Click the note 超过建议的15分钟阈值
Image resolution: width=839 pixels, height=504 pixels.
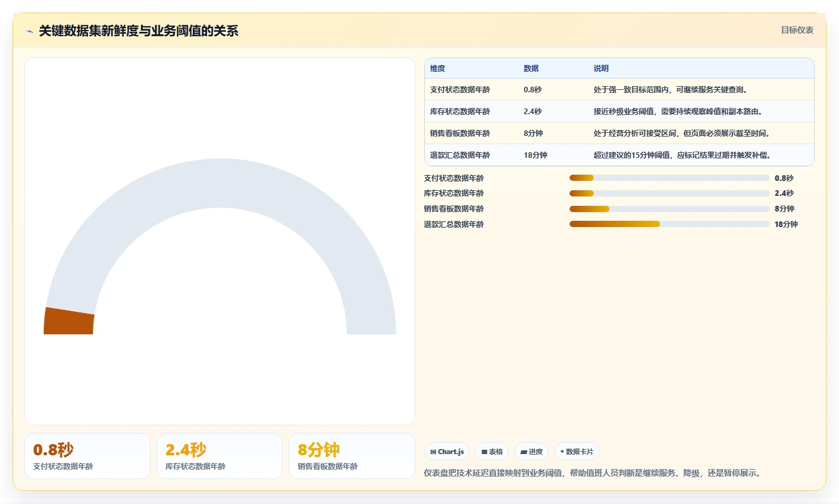(x=685, y=155)
